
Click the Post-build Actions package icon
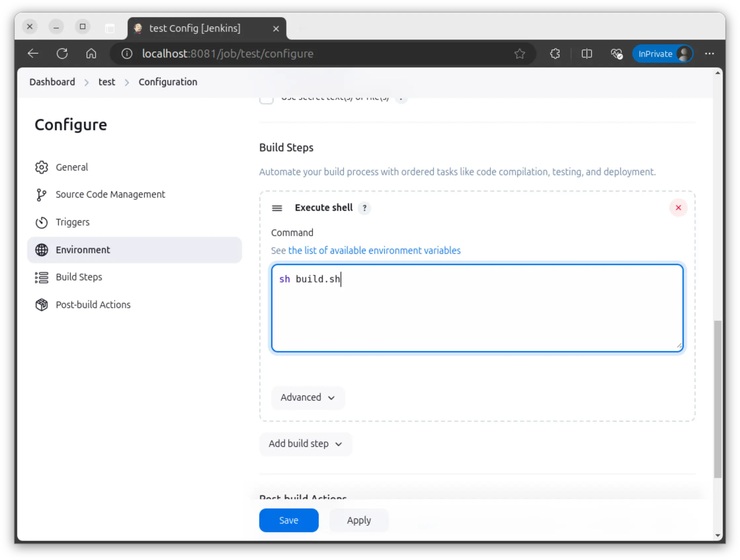click(41, 305)
